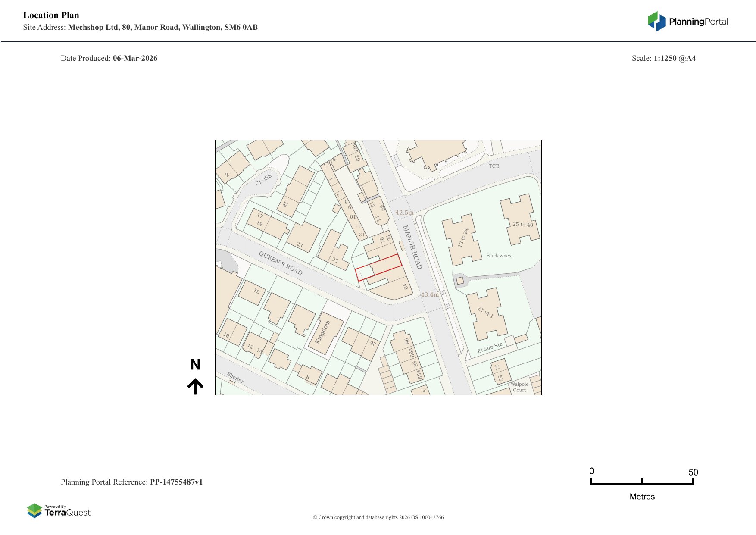The width and height of the screenshot is (756, 535).
Task: Select the Kingdom building on the map
Action: point(326,333)
